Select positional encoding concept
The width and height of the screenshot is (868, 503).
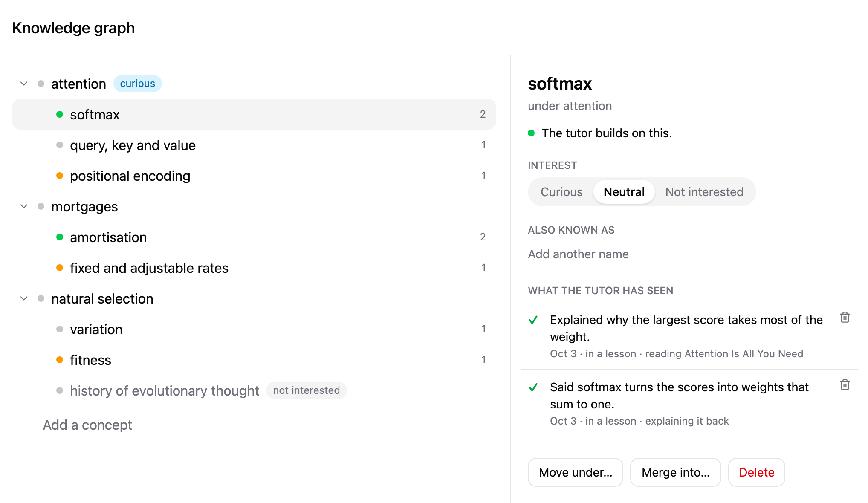[x=254, y=176]
